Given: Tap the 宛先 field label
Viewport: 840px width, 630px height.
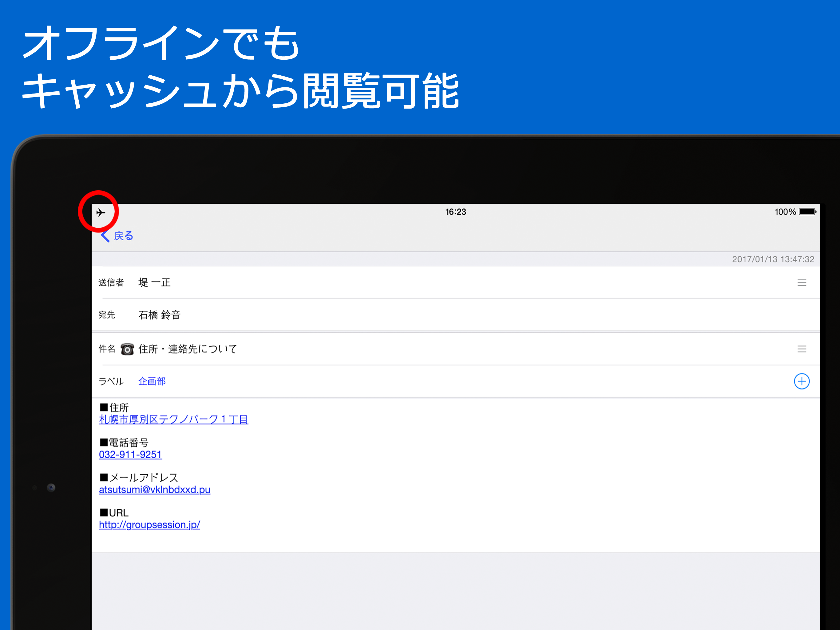Looking at the screenshot, I should pos(107,315).
